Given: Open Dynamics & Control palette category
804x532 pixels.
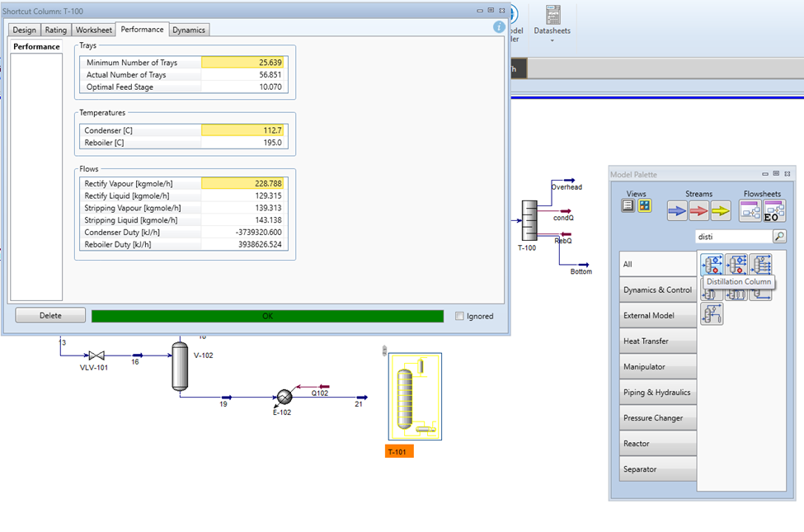Looking at the screenshot, I should [x=658, y=290].
